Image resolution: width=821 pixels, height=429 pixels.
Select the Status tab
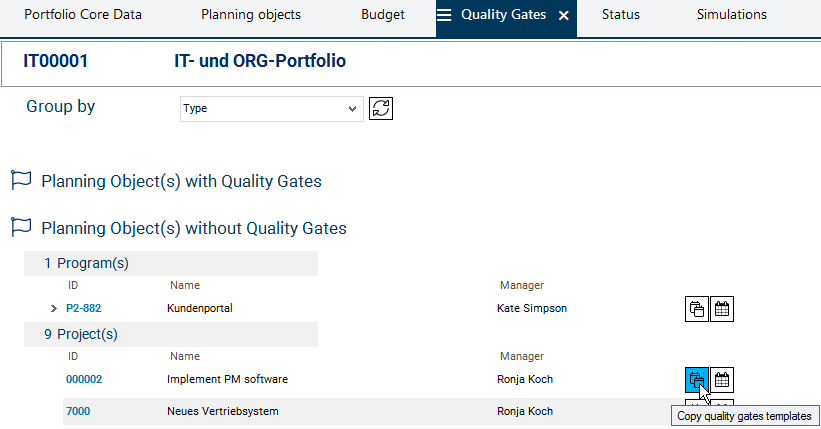coord(621,15)
